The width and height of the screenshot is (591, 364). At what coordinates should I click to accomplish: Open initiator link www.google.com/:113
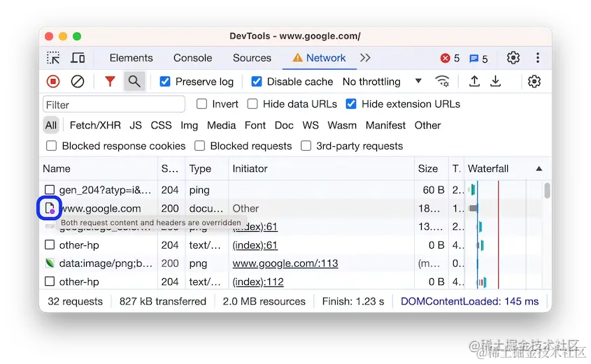pyautogui.click(x=285, y=263)
